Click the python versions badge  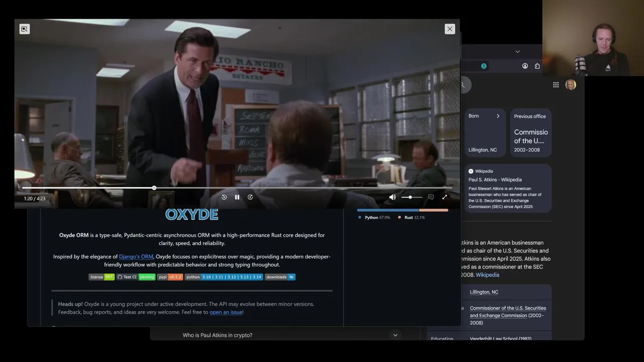tap(224, 277)
